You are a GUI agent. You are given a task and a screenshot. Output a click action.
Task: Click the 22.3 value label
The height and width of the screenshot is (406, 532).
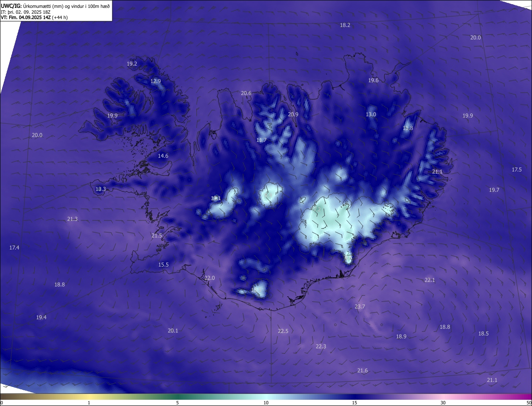[321, 346]
